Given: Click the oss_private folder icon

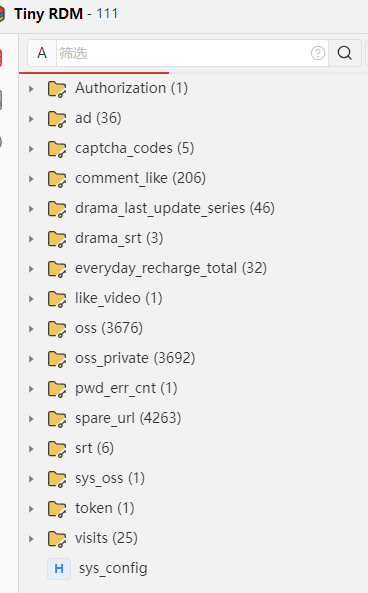Looking at the screenshot, I should coord(57,359).
